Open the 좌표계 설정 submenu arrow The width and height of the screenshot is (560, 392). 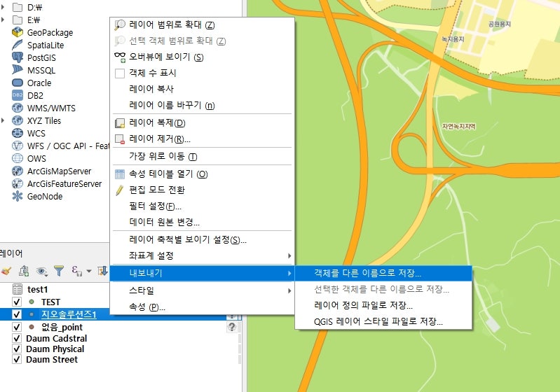point(289,255)
